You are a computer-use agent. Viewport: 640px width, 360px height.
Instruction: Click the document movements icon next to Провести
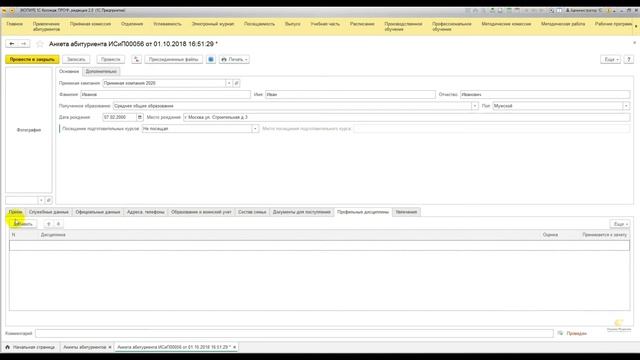136,60
